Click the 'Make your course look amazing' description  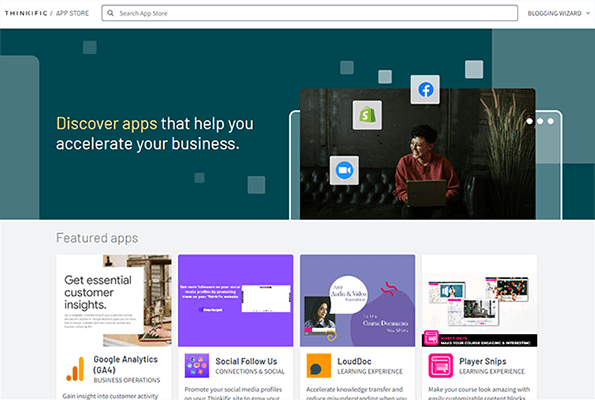pyautogui.click(x=479, y=393)
